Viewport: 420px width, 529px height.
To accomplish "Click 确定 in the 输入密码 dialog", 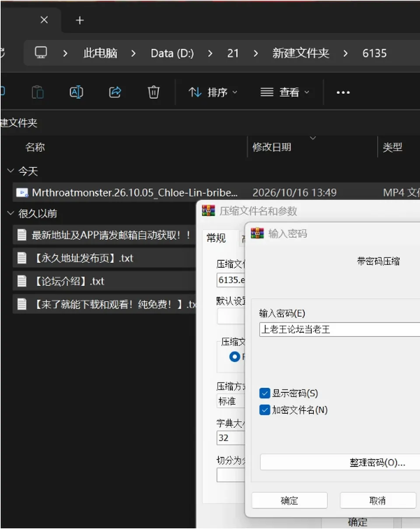I will tap(290, 501).
